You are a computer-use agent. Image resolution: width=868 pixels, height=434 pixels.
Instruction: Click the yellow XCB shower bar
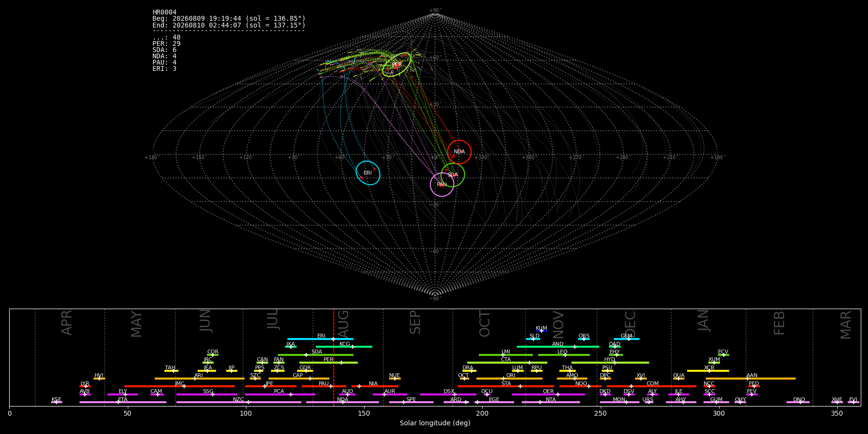point(708,371)
